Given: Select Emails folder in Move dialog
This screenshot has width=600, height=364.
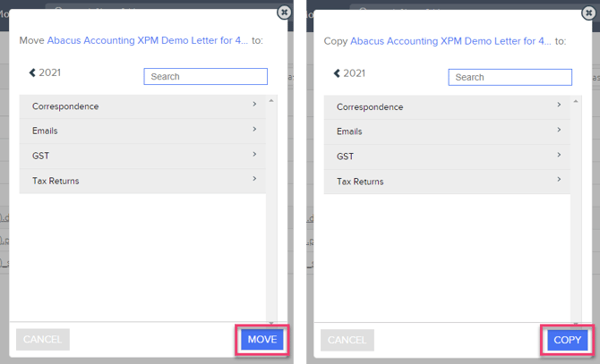Looking at the screenshot, I should click(x=142, y=131).
